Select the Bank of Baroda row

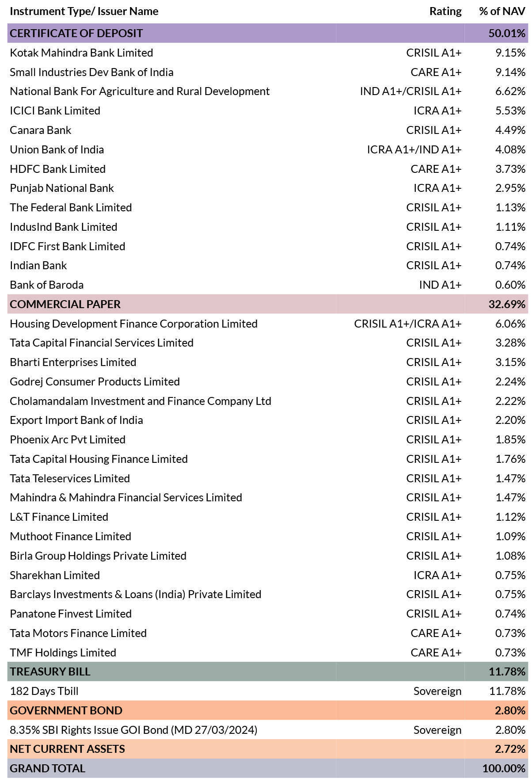(x=267, y=285)
